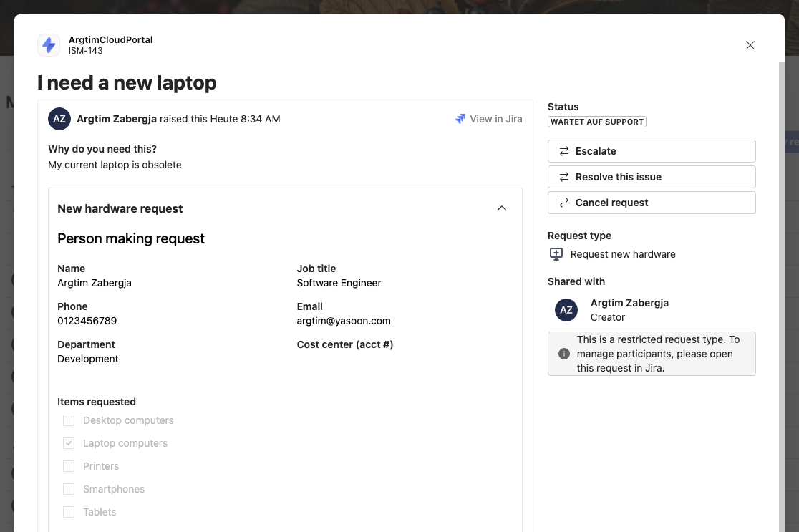
Task: Click the AZ avatar under Shared with
Action: point(566,310)
